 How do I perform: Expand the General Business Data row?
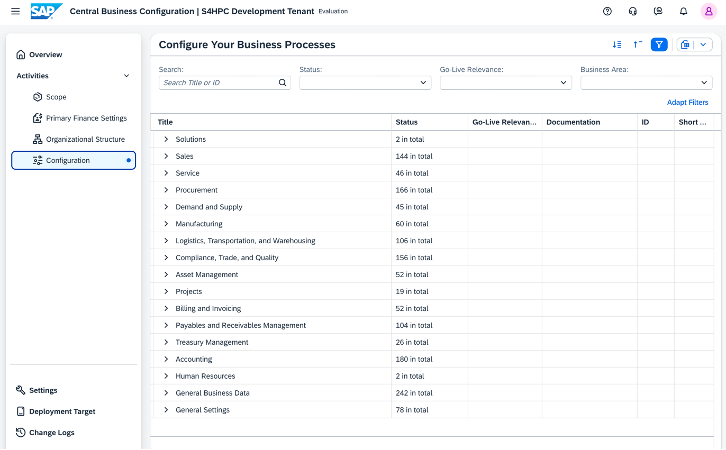(x=166, y=393)
